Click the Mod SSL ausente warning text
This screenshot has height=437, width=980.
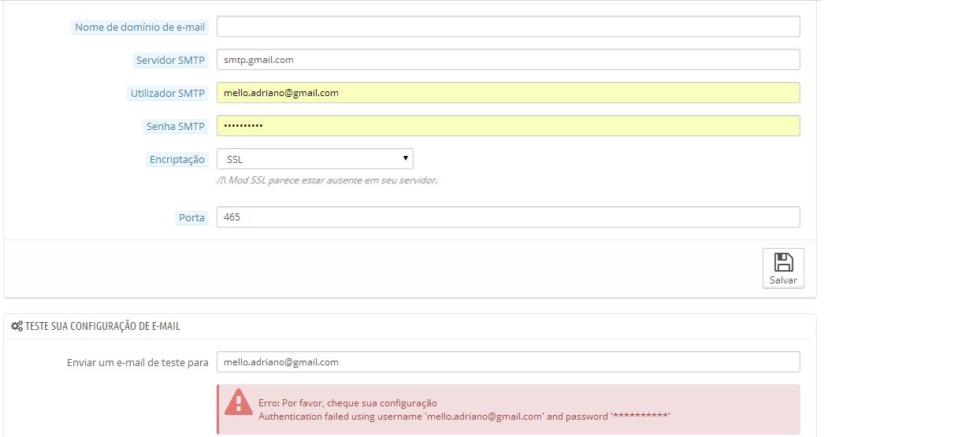tap(327, 180)
